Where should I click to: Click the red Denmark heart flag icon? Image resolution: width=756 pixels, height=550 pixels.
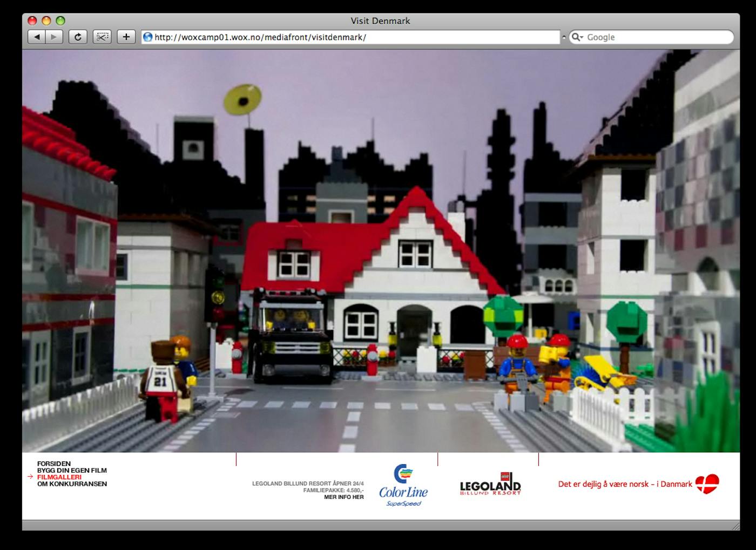click(x=707, y=484)
